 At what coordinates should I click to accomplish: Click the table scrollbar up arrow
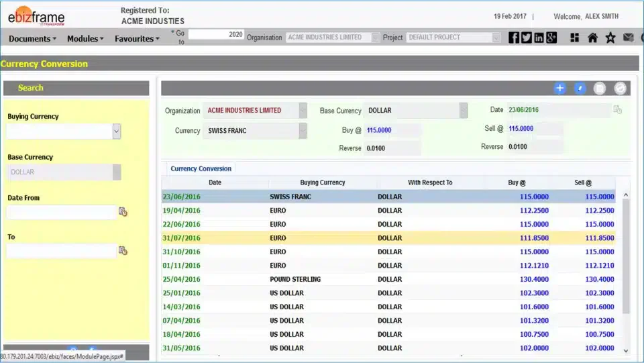tap(626, 195)
